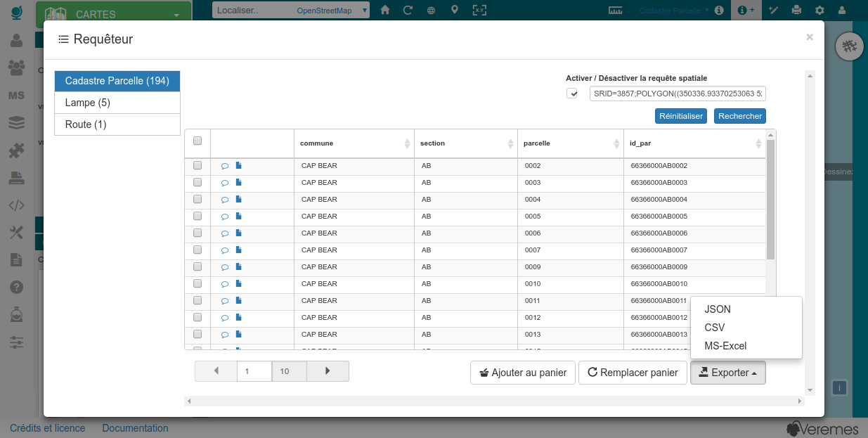Tick the select-all checkbox in table header
The width and height of the screenshot is (868, 438).
pyautogui.click(x=197, y=141)
